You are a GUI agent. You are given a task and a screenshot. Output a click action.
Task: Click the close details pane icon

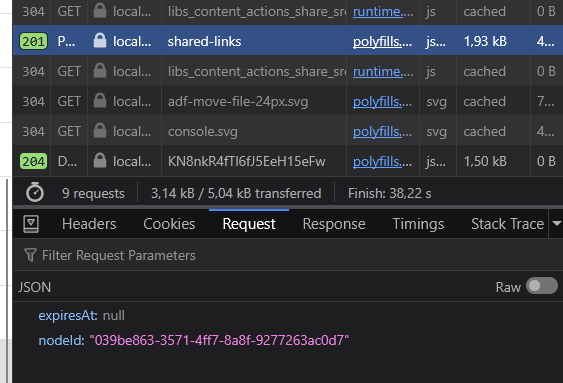tap(31, 224)
